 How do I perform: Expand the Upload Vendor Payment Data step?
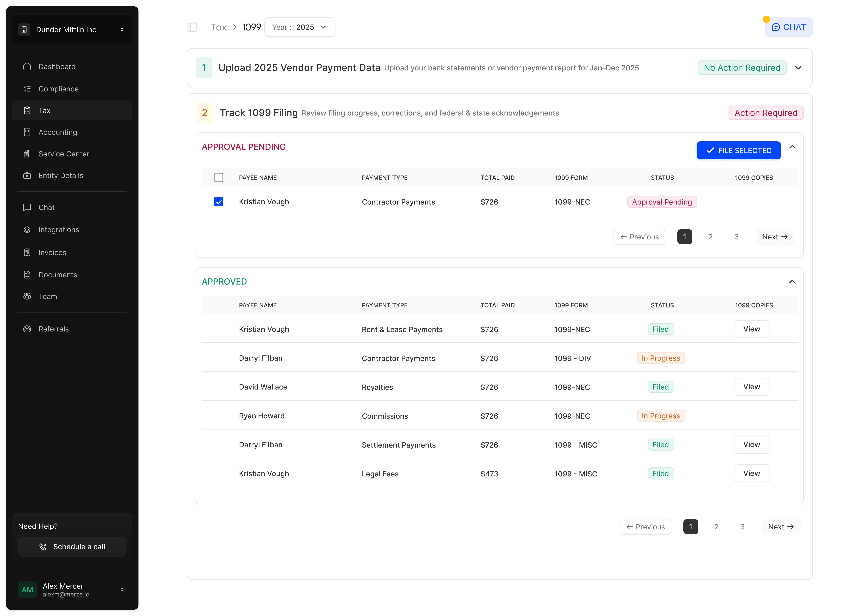[x=798, y=68]
